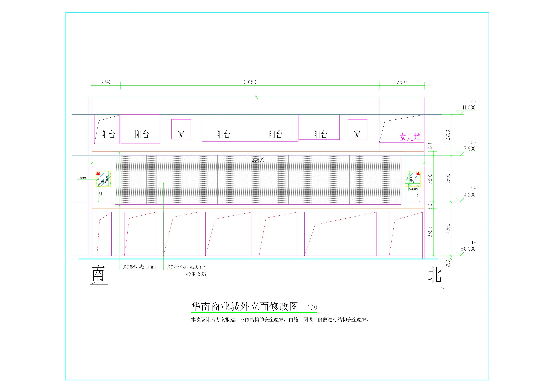Click the 4.200 elevation value

(470, 195)
